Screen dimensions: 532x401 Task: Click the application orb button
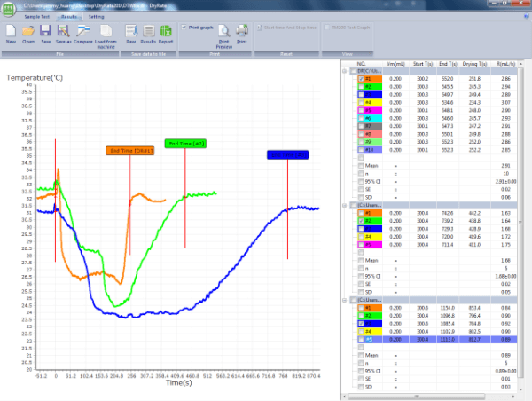(x=8, y=9)
